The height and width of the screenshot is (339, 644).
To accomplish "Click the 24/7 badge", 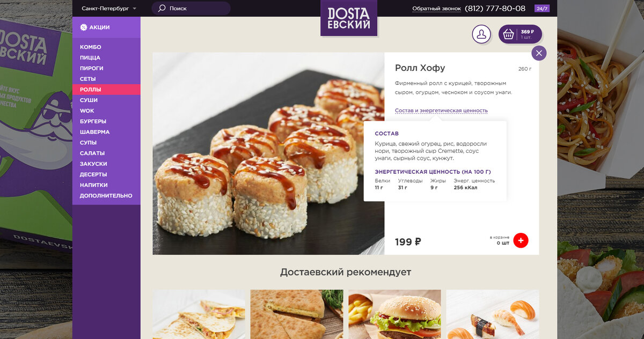I will pyautogui.click(x=542, y=9).
